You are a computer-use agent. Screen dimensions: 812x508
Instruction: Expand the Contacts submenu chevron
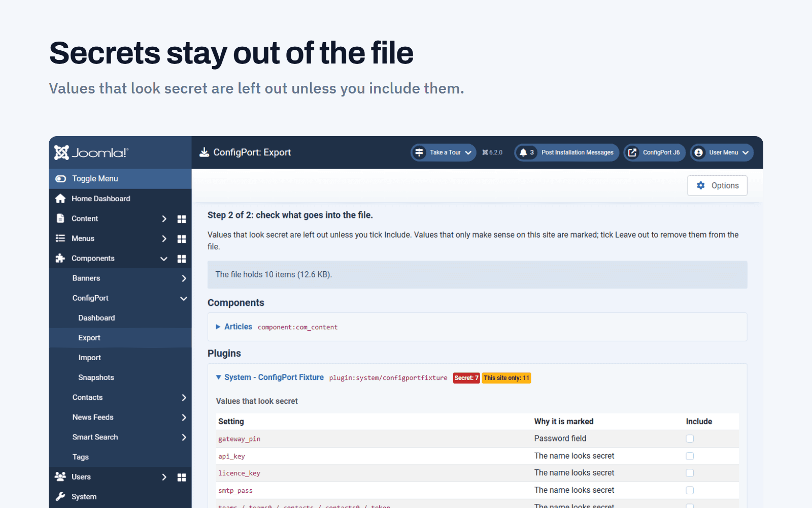pyautogui.click(x=184, y=397)
